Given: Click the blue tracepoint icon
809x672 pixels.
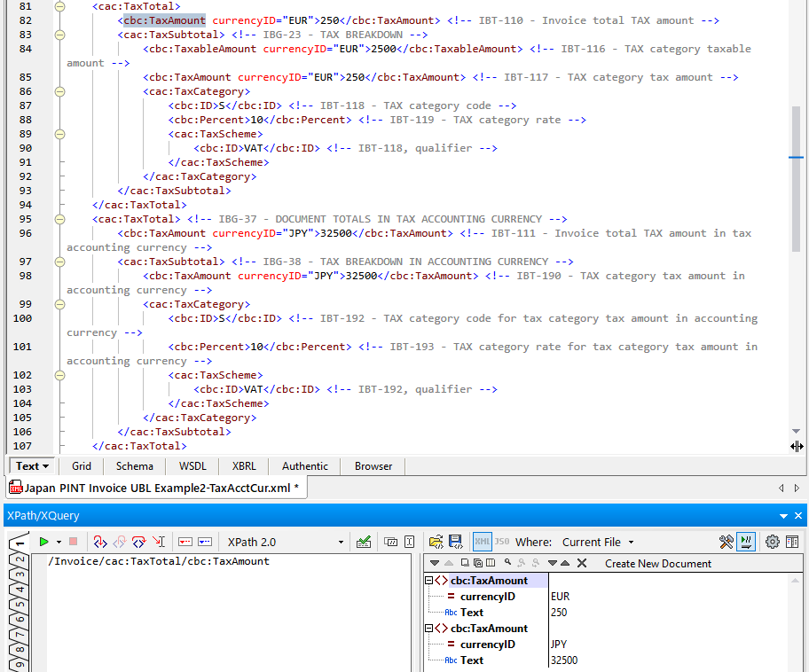Looking at the screenshot, I should click(x=205, y=542).
